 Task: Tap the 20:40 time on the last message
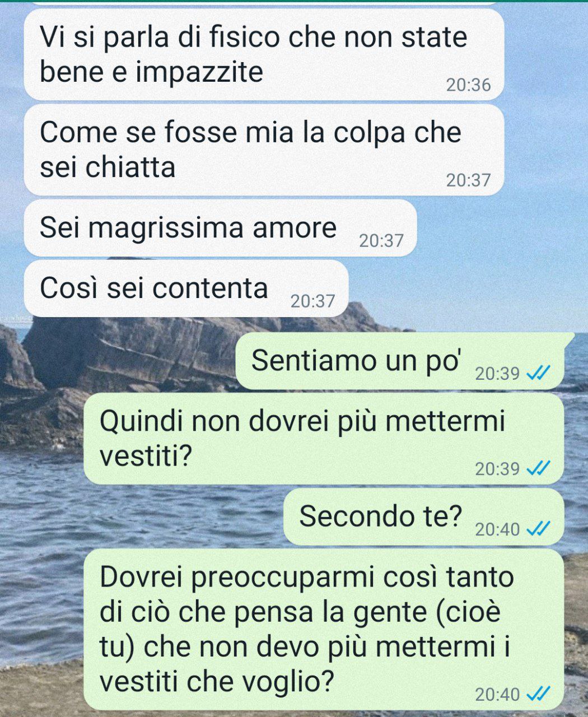click(x=497, y=695)
